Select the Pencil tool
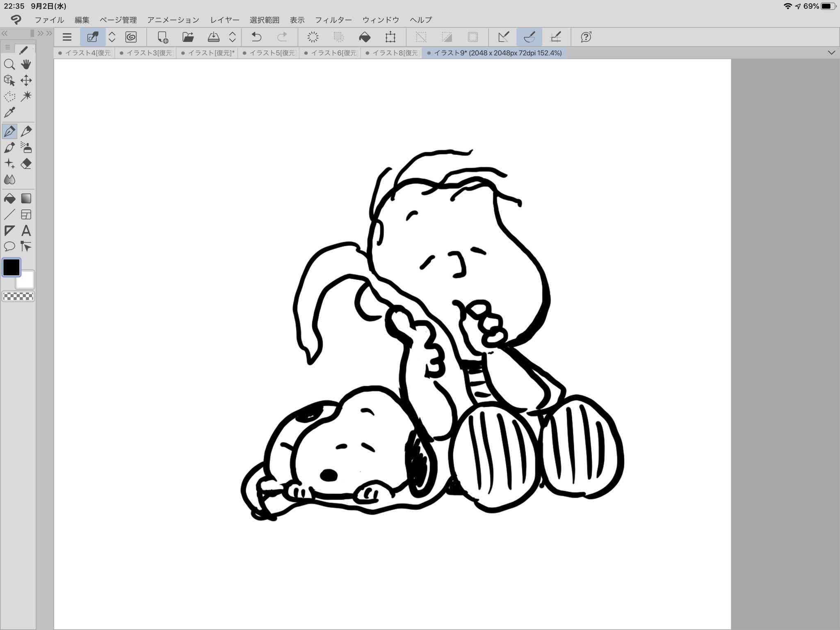840x630 pixels. tap(26, 131)
